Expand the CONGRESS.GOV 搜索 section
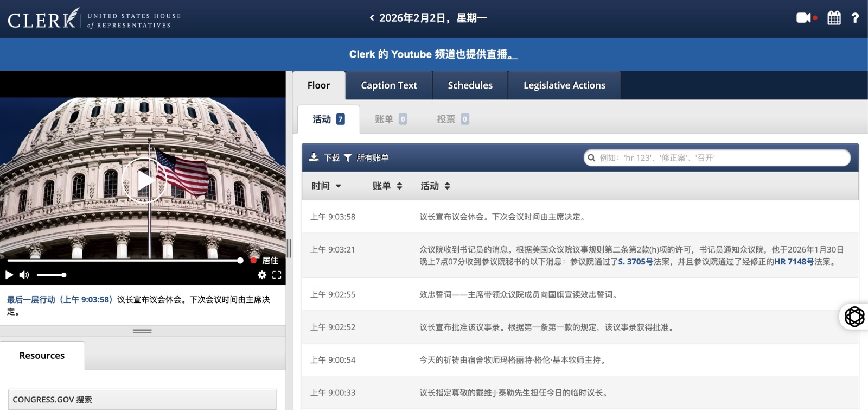Screen dimensions: 868x410 tap(142, 400)
